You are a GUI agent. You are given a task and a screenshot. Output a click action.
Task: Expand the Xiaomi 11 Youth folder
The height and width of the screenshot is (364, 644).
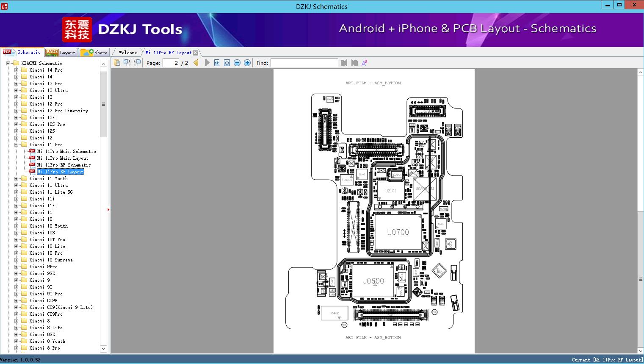tap(17, 178)
